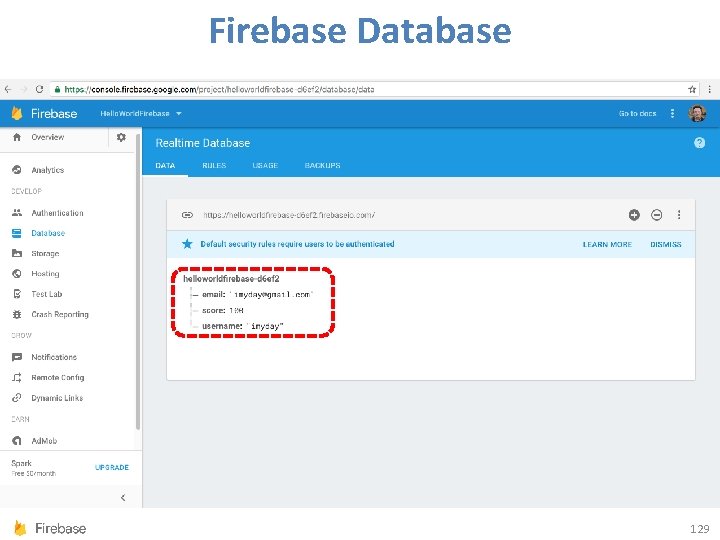The image size is (720, 540).
Task: Click the database URL link icon
Action: [x=187, y=215]
